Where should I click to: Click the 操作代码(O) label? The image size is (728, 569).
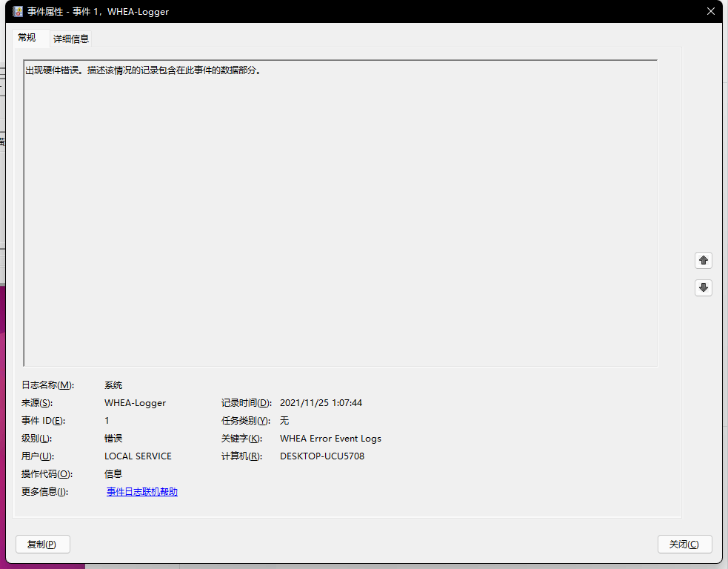tap(47, 473)
